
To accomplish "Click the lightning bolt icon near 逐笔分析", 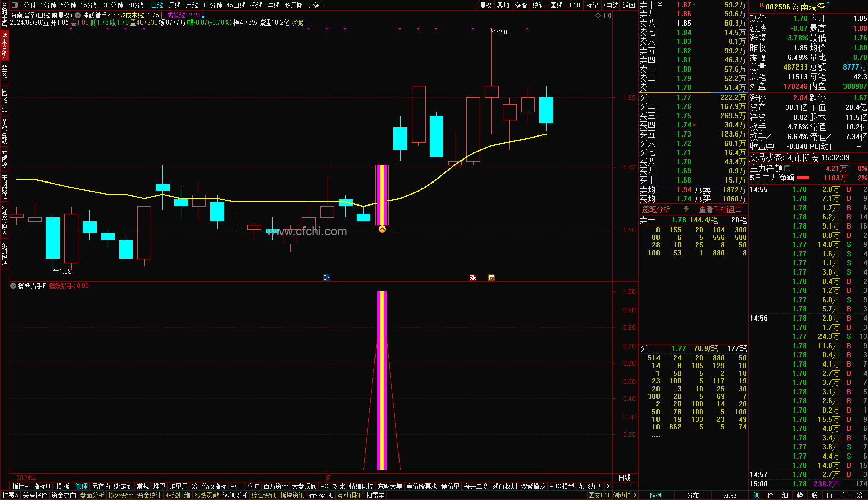I will 686,209.
